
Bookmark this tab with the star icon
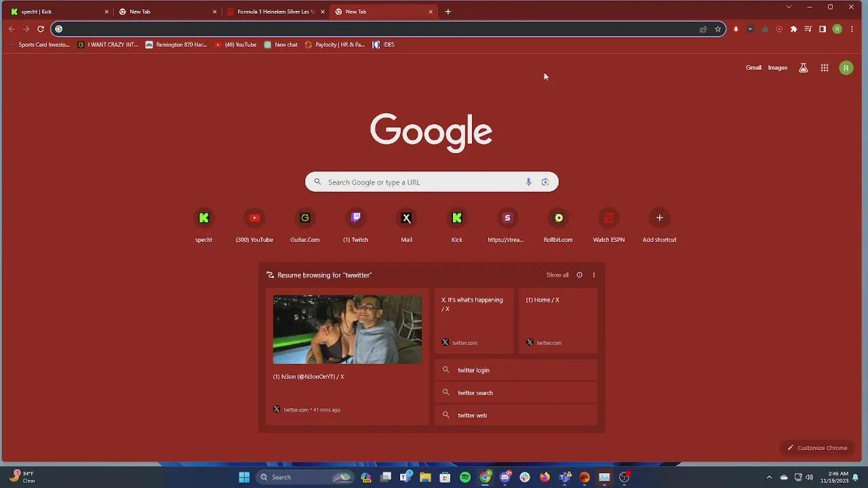coord(718,29)
